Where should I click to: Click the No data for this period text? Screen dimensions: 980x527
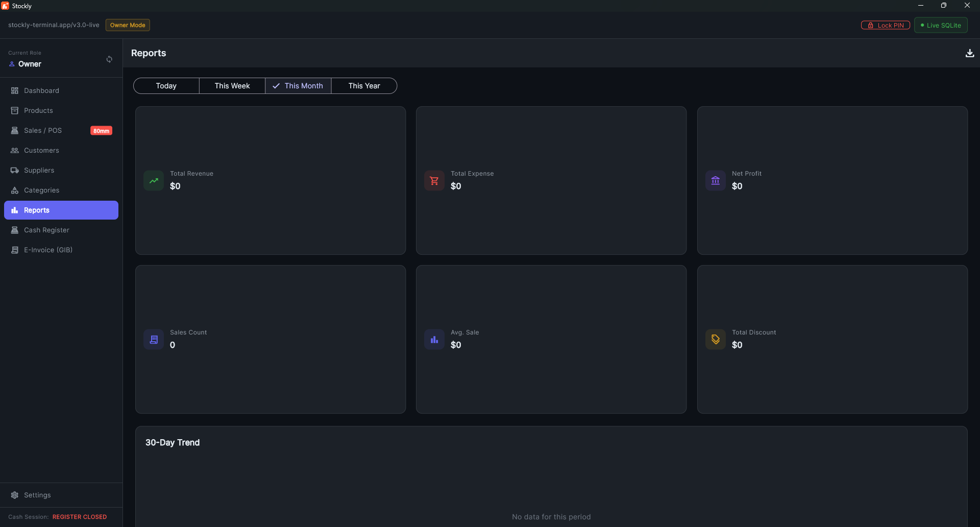coord(551,517)
